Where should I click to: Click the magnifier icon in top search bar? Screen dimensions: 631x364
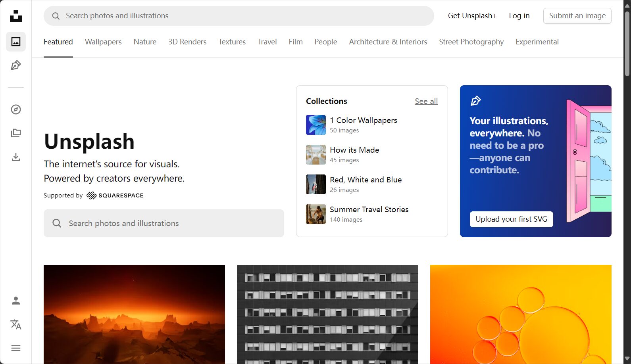tap(56, 16)
